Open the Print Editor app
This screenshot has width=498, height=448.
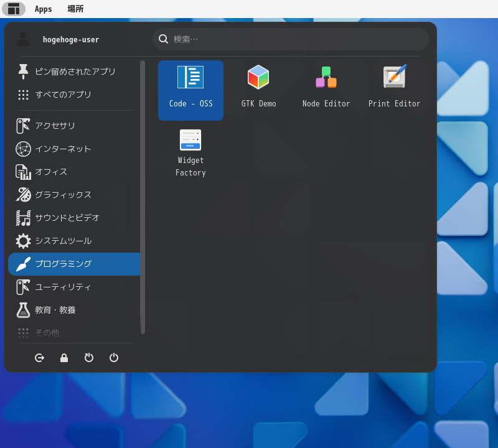394,90
